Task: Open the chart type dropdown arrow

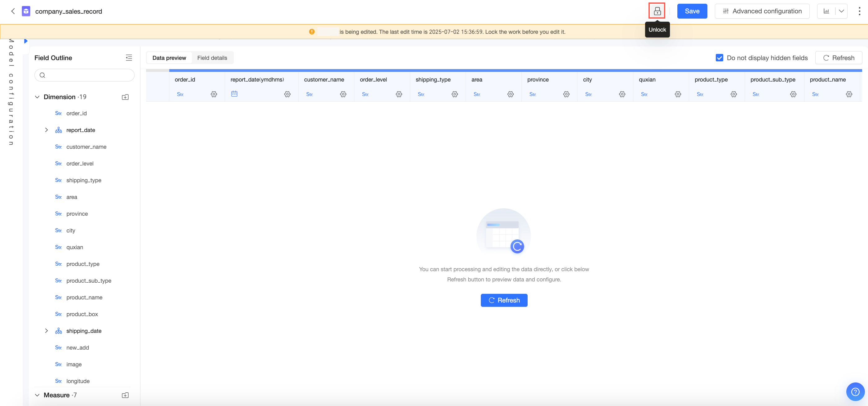Action: 841,11
